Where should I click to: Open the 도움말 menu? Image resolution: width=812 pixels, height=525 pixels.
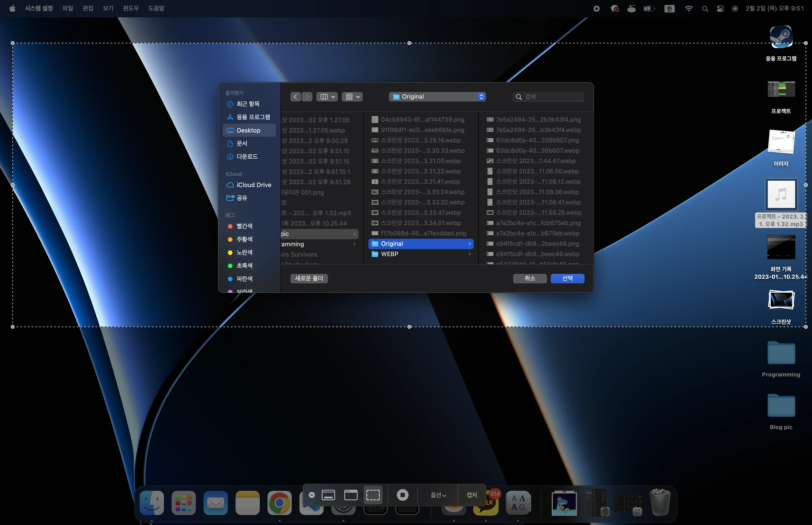point(156,8)
